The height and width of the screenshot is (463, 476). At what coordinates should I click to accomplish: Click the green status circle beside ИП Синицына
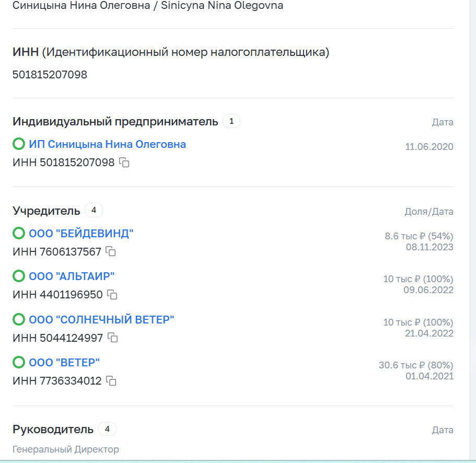pyautogui.click(x=17, y=144)
